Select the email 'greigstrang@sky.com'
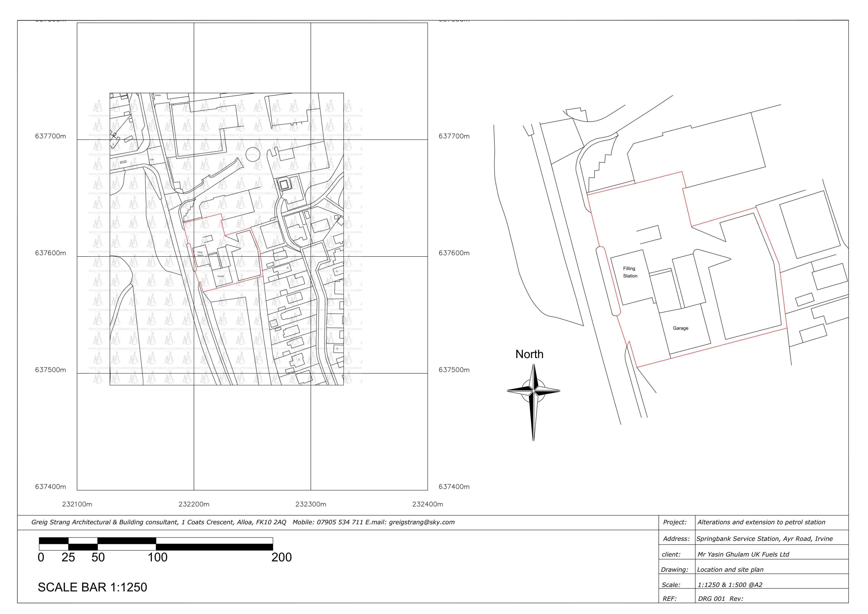Viewport: 868px width, 614px height. click(421, 522)
